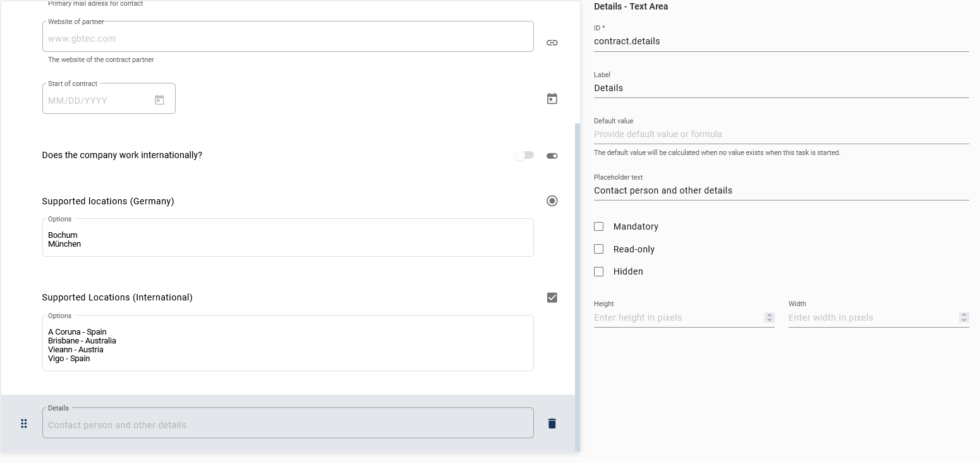
Task: Enable the Mandatory checkbox
Action: [x=598, y=226]
